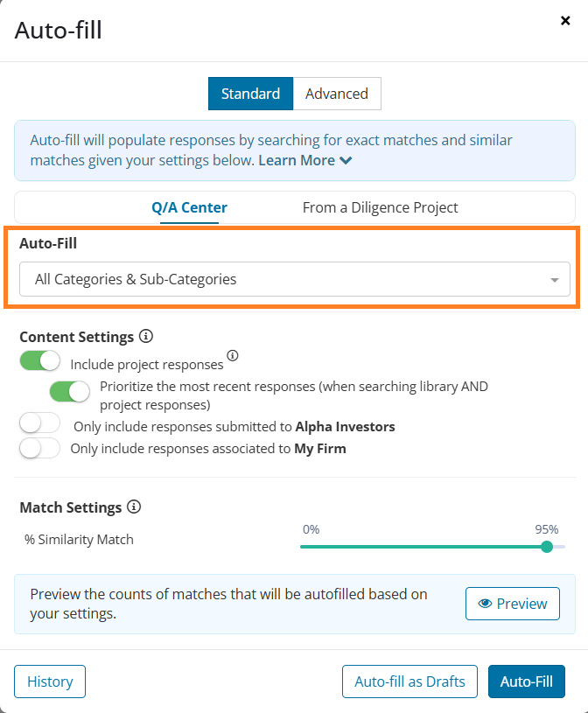Viewport: 588px width, 713px height.
Task: Click the Learn More link
Action: [297, 160]
